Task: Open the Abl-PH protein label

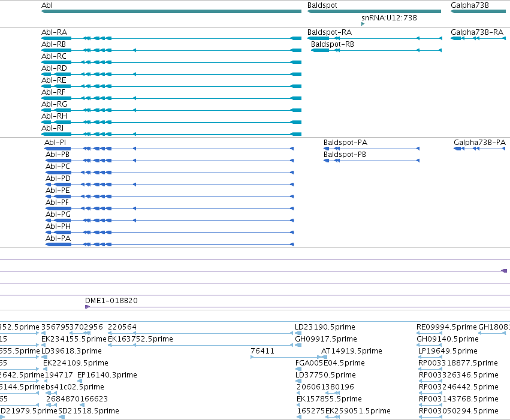Action: click(58, 226)
